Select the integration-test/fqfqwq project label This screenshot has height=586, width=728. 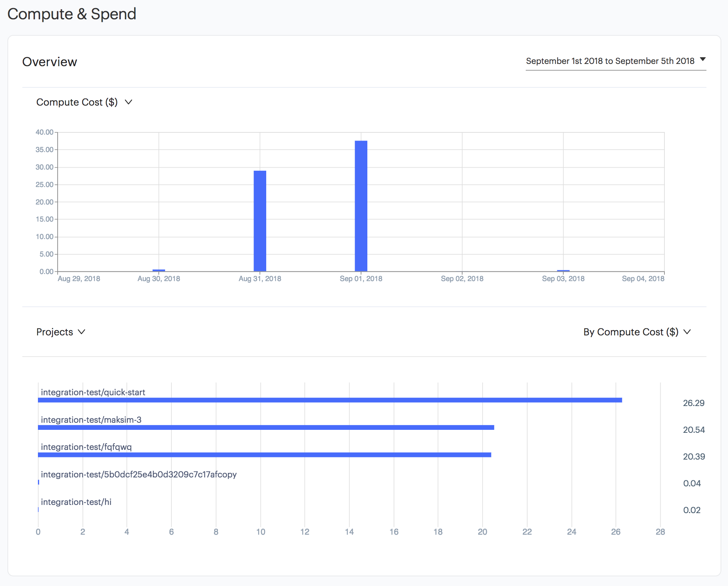(86, 447)
